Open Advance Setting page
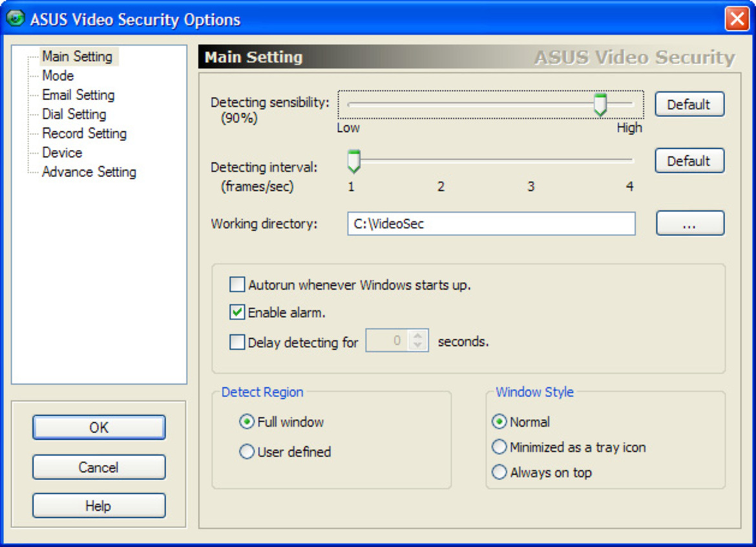 click(x=89, y=172)
